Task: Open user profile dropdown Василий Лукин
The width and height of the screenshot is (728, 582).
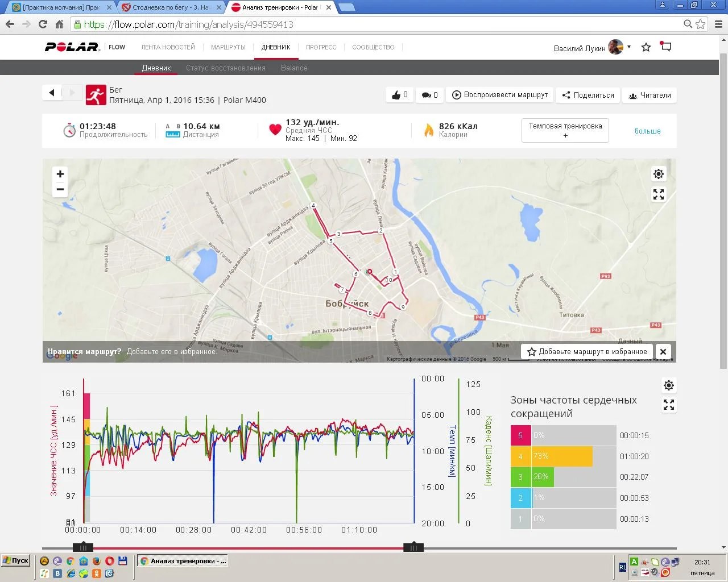Action: pos(591,48)
